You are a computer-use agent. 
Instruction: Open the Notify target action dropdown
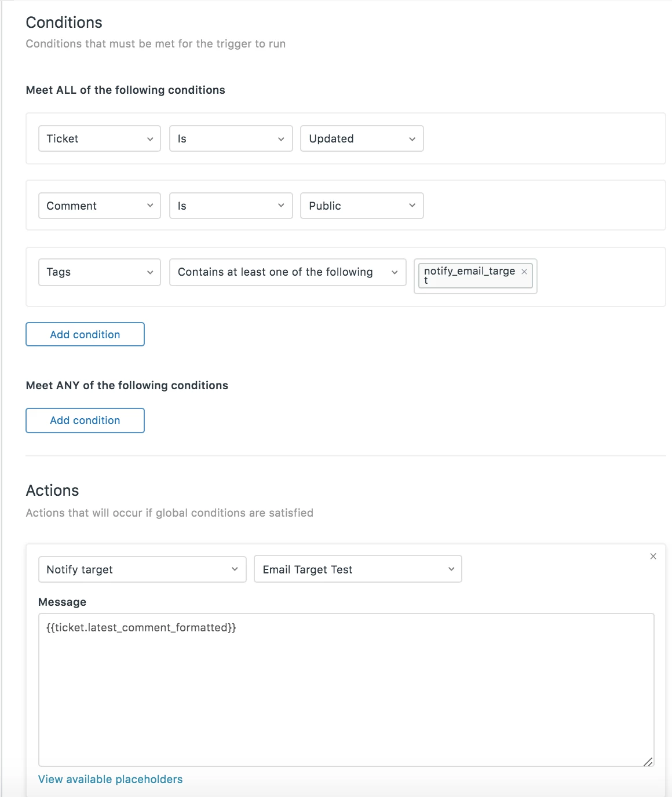tap(142, 569)
